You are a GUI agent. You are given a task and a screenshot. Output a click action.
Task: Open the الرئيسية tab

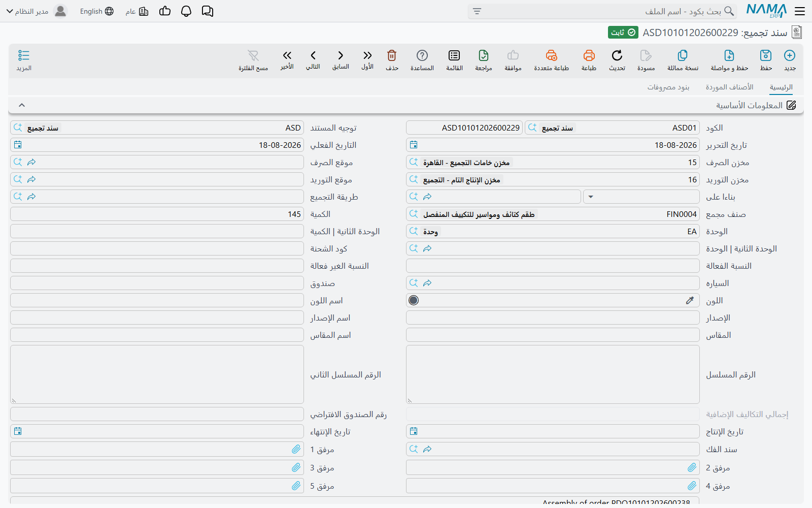click(x=781, y=87)
